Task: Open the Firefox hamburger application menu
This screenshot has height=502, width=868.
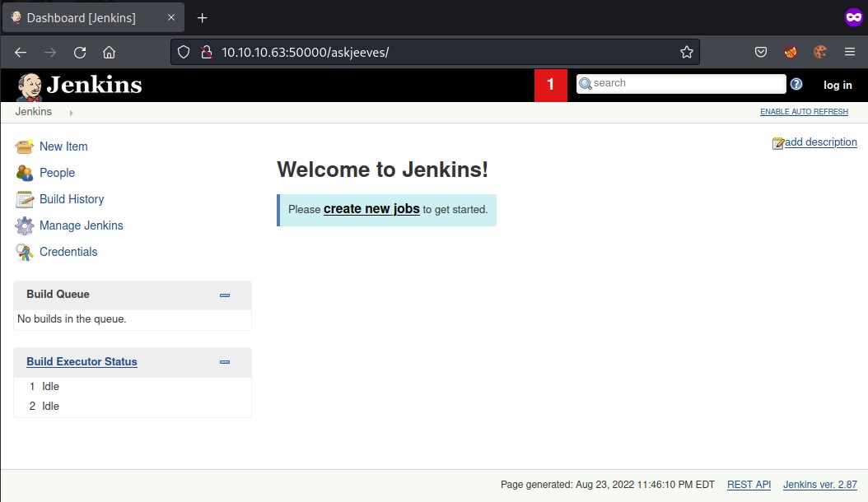Action: pyautogui.click(x=850, y=53)
